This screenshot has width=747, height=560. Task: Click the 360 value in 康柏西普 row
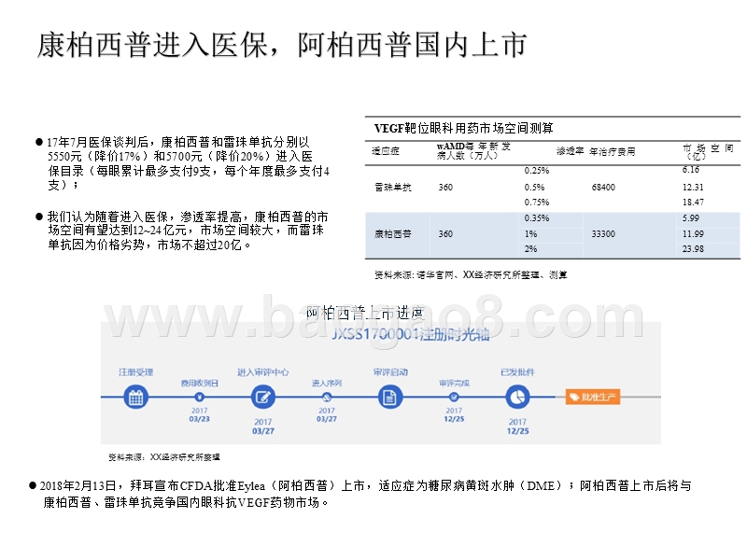445,234
